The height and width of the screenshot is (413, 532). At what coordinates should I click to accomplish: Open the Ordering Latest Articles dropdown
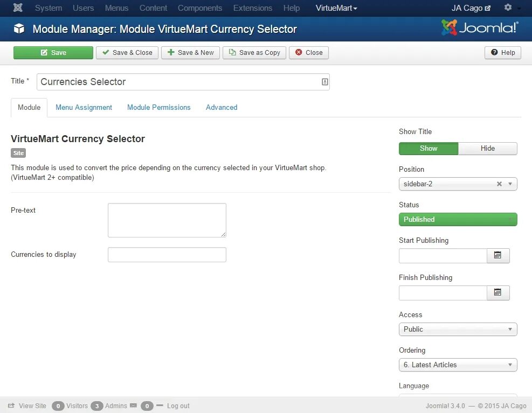tap(458, 365)
